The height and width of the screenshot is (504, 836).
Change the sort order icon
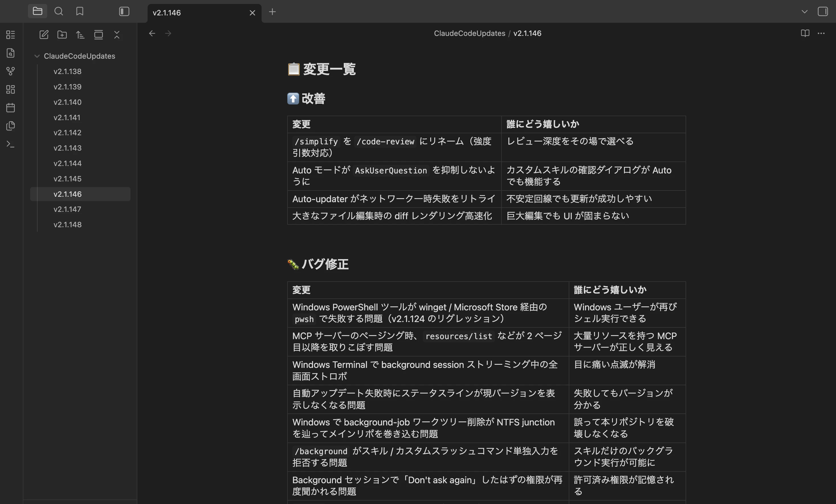[80, 34]
